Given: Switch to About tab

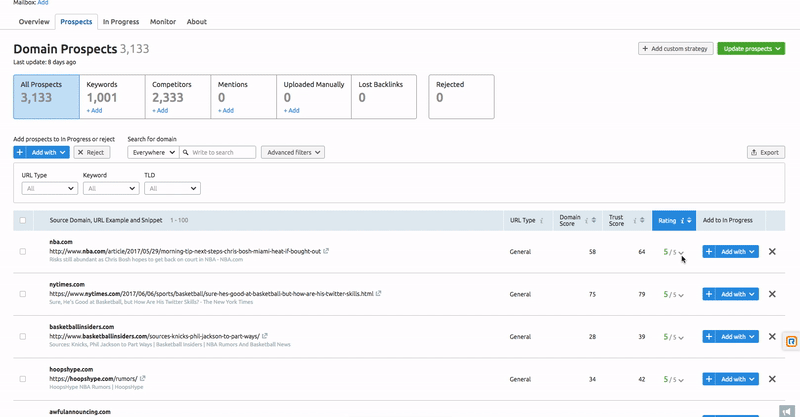Looking at the screenshot, I should [x=196, y=21].
